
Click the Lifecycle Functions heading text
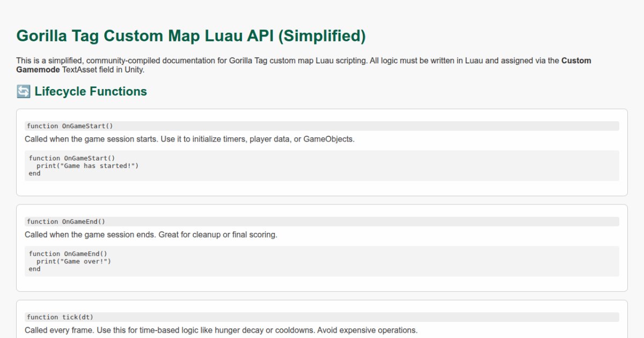(x=90, y=92)
